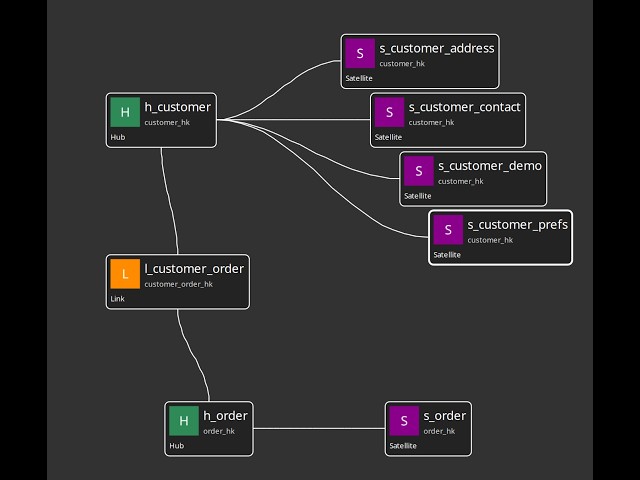Click Satellite label in s_customer_demo

(418, 196)
